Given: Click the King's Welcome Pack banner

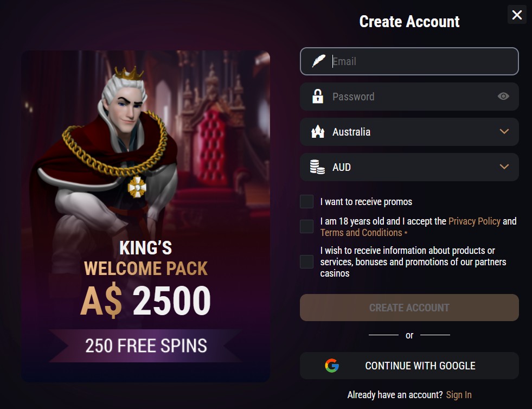Looking at the screenshot, I should tap(145, 217).
